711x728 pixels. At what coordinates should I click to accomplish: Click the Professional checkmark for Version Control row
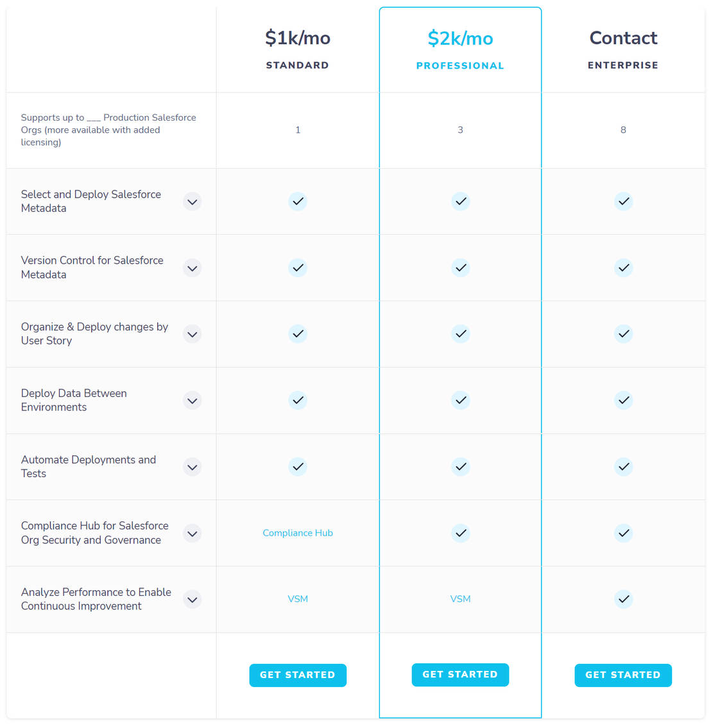point(460,267)
